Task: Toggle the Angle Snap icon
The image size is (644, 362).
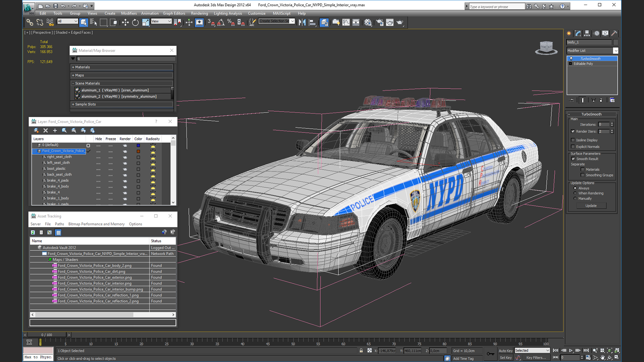Action: (x=221, y=22)
